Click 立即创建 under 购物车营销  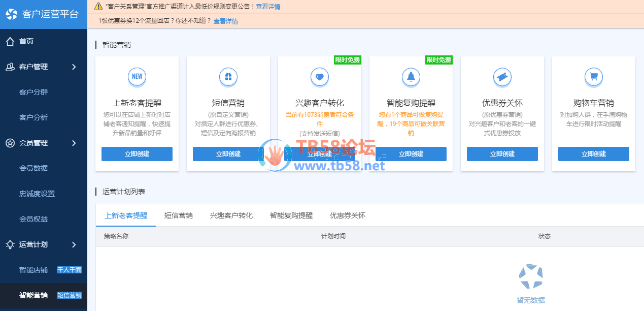pyautogui.click(x=594, y=154)
